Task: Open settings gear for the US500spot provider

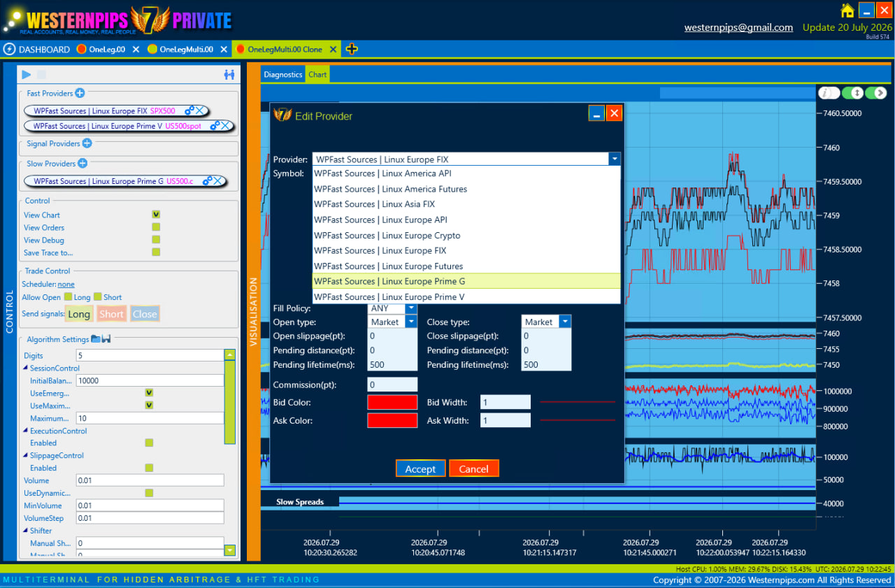Action: 215,126
